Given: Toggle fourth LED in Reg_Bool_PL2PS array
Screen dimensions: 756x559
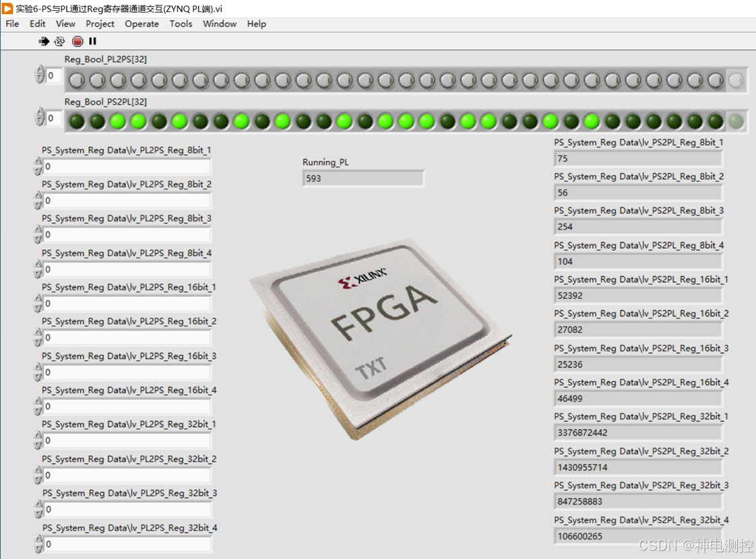Looking at the screenshot, I should pyautogui.click(x=139, y=80).
